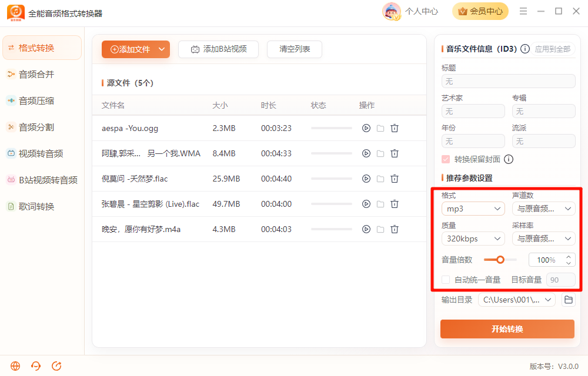Click the 音量倍数 slider handle
588x376 pixels.
[500, 260]
